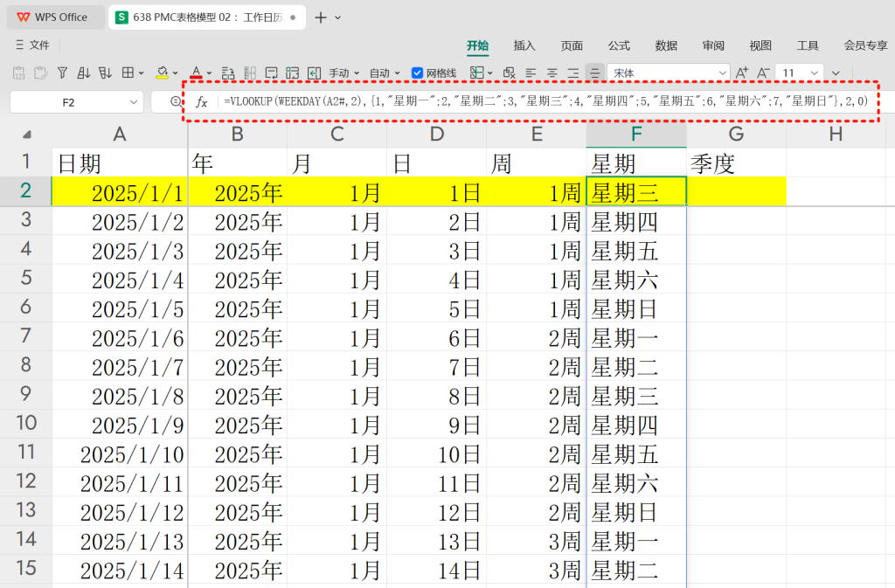
Task: Click the cell borders grid icon
Action: tap(128, 73)
